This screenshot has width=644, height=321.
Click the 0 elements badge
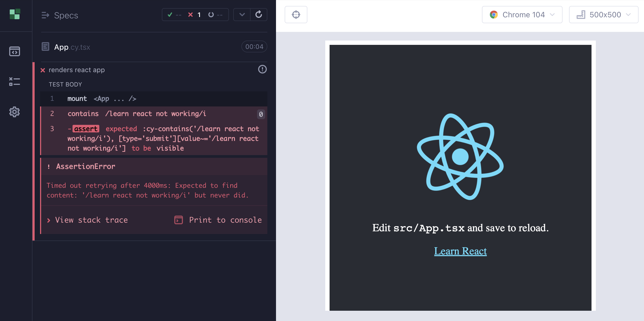261,114
